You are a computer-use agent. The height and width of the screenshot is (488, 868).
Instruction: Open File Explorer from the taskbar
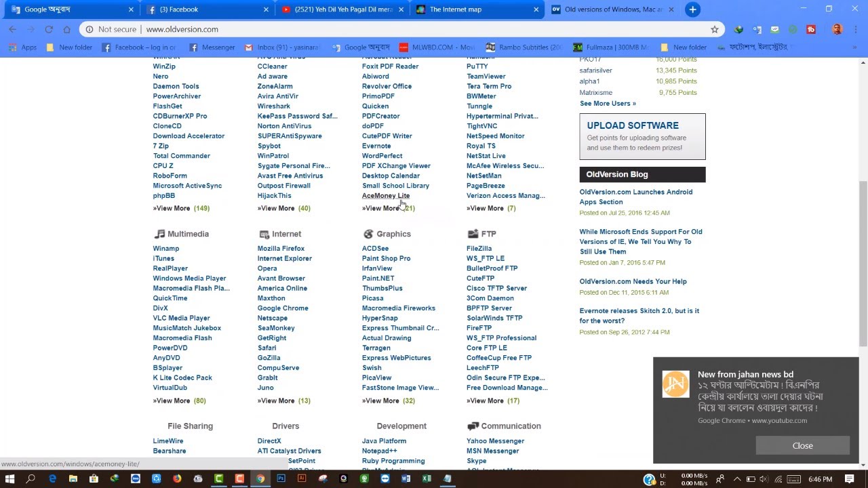[73, 479]
